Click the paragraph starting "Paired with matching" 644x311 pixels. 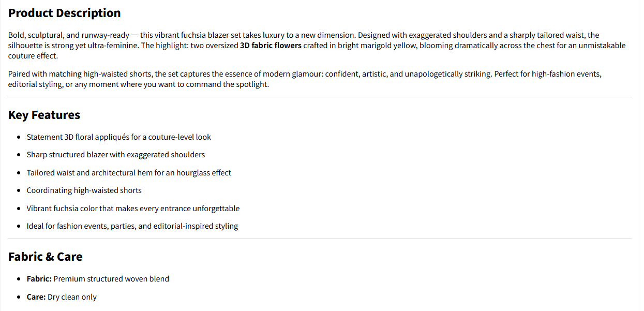pyautogui.click(x=207, y=74)
